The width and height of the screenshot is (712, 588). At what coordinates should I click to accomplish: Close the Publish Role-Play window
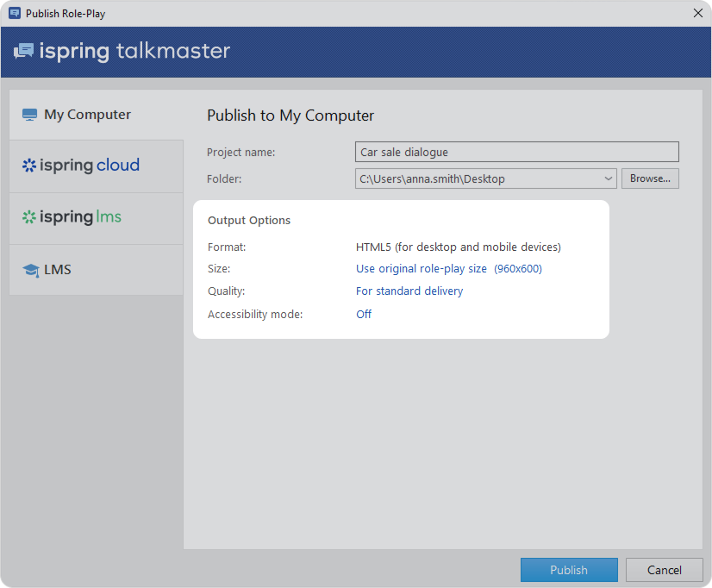coord(697,13)
